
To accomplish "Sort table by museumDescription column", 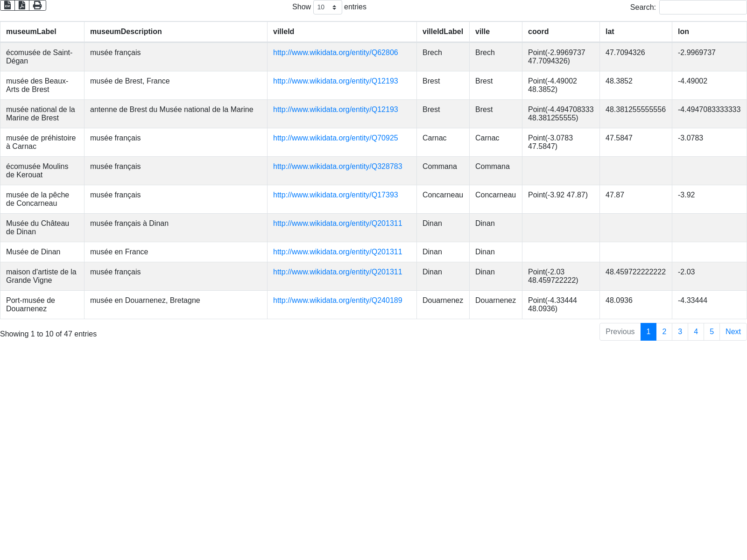I will (x=126, y=32).
